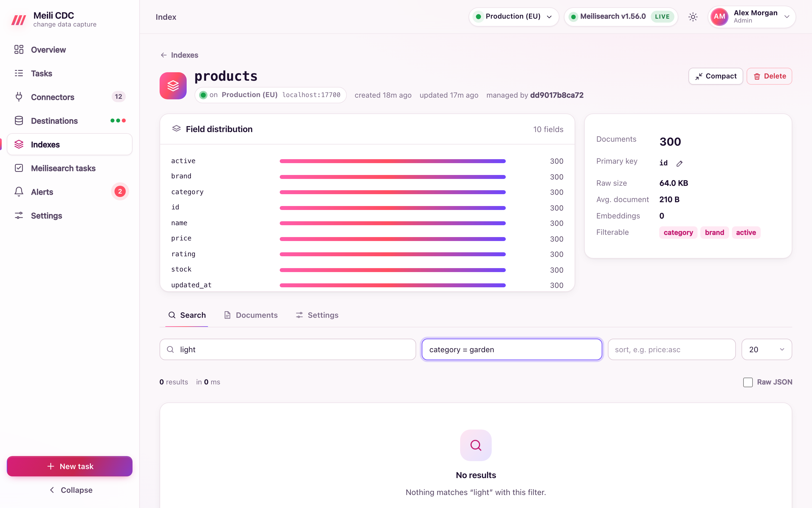Viewport: 812px width, 508px height.
Task: Open Destinations in the sidebar
Action: (69, 121)
